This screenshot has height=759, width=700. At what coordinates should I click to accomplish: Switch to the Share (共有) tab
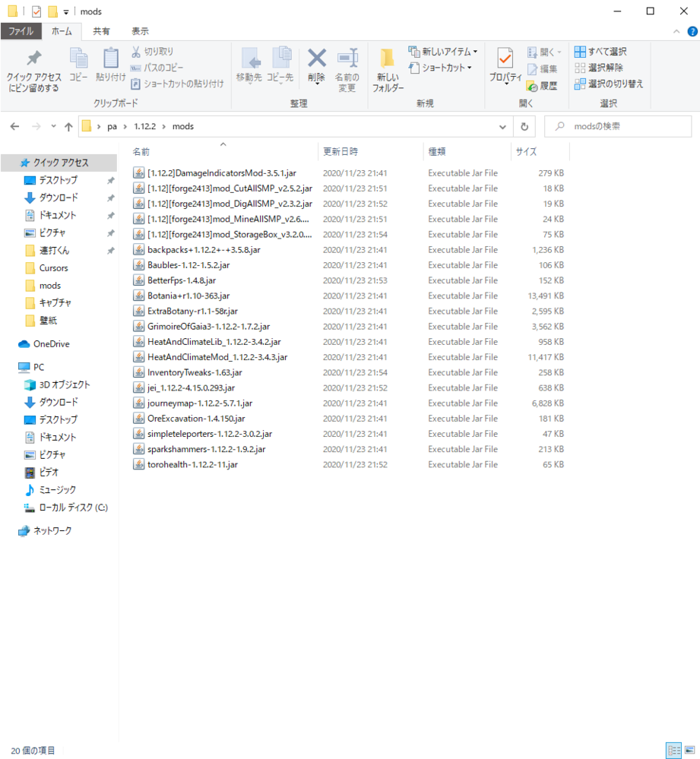coord(101,31)
